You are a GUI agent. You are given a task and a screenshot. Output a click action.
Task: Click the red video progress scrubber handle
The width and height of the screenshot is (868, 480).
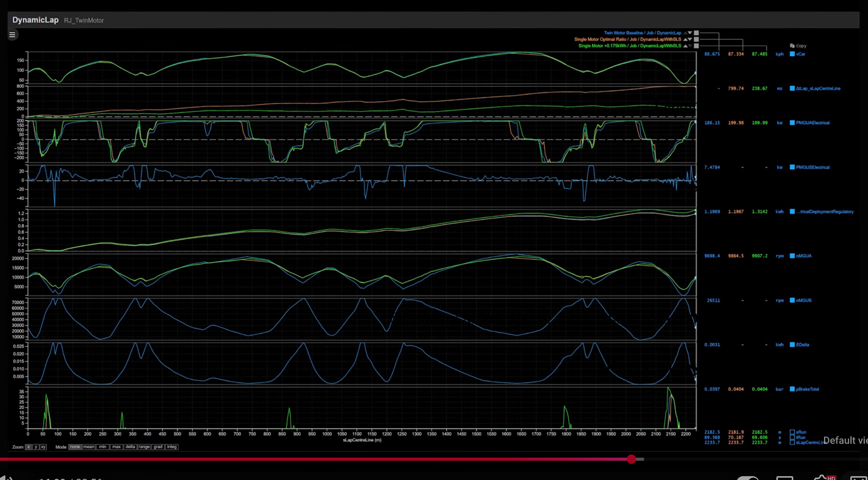pyautogui.click(x=631, y=459)
